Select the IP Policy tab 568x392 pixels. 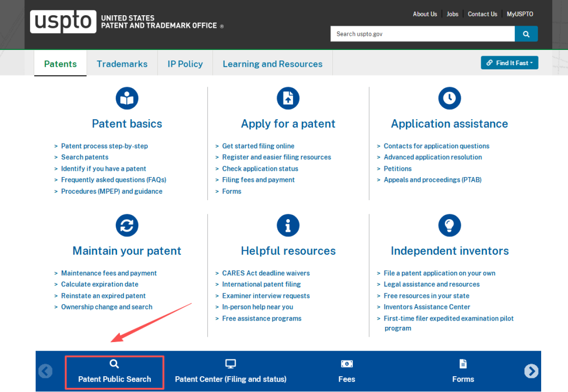pos(185,64)
